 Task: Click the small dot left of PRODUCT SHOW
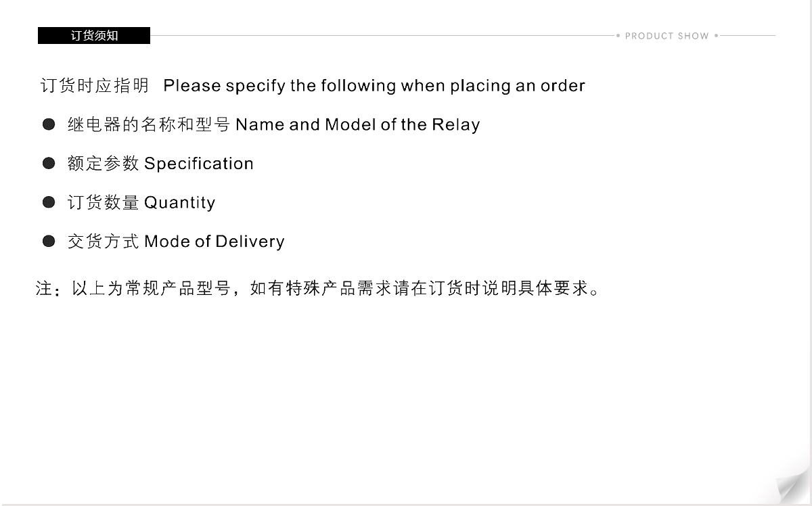click(618, 36)
